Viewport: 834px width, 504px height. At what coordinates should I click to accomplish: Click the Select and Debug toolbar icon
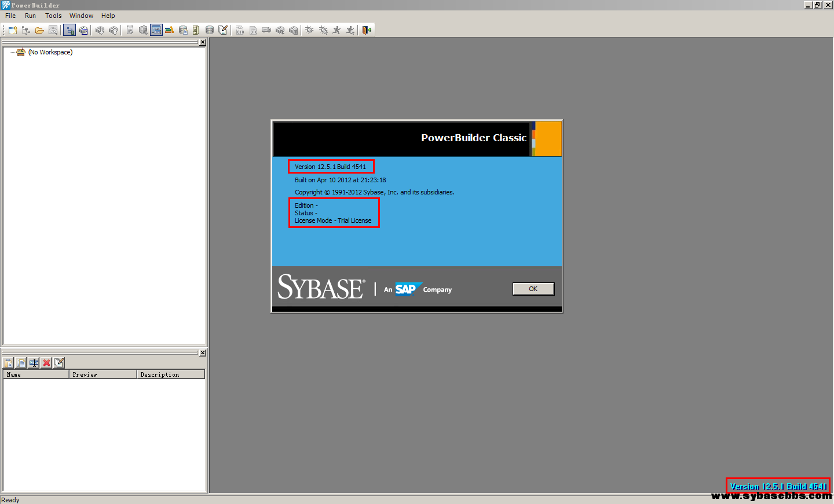pos(323,30)
